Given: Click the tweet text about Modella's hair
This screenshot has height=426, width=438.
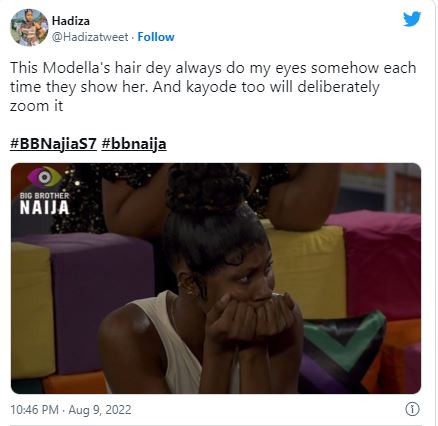Looking at the screenshot, I should pyautogui.click(x=213, y=87).
